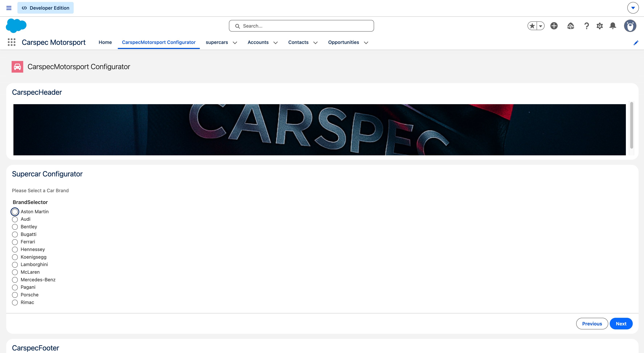The height and width of the screenshot is (353, 644).
Task: Click the Developer Edition badge
Action: (46, 8)
